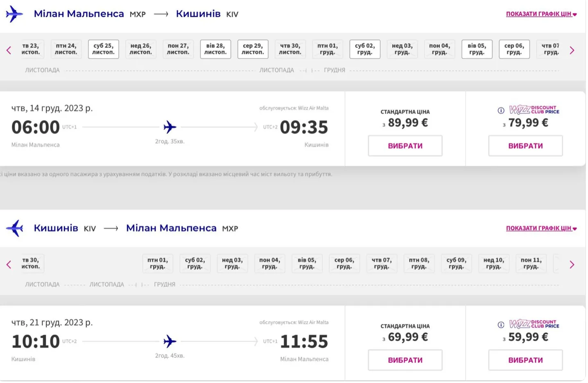Click info icon next to return Wizz Discount Club
This screenshot has width=588, height=383.
[501, 325]
